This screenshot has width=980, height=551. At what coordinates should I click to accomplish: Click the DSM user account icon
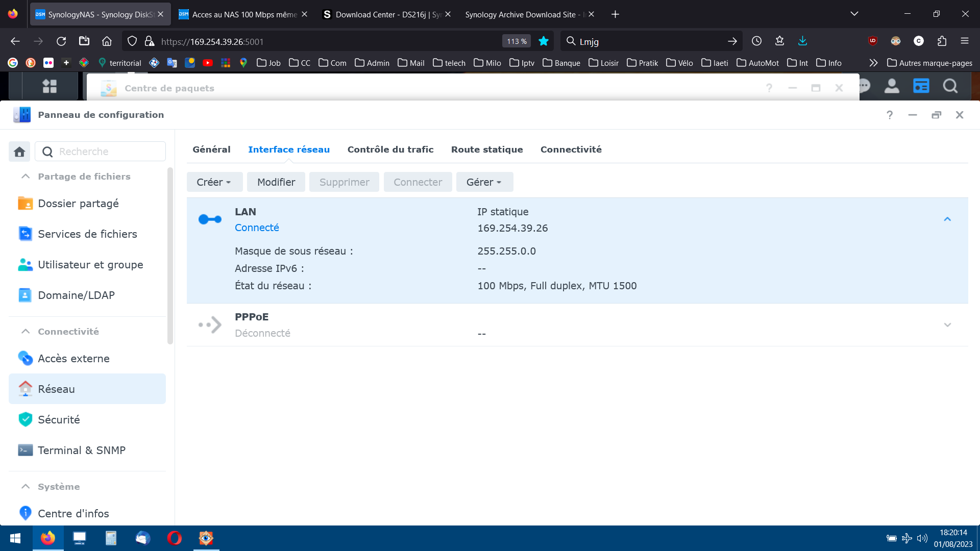pyautogui.click(x=892, y=86)
